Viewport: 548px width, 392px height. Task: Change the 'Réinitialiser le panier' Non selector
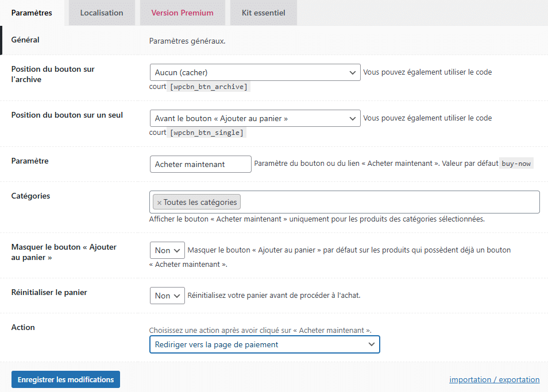[x=167, y=296]
